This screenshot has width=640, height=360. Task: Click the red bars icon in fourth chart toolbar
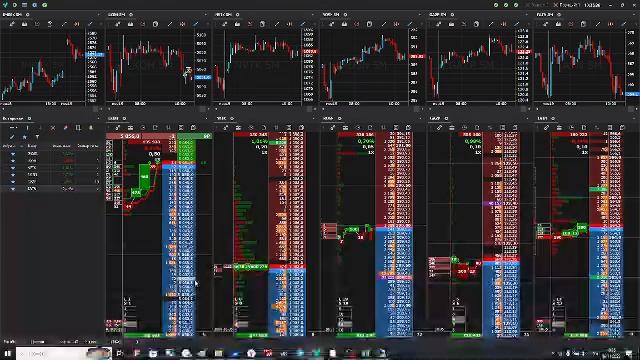396,24
